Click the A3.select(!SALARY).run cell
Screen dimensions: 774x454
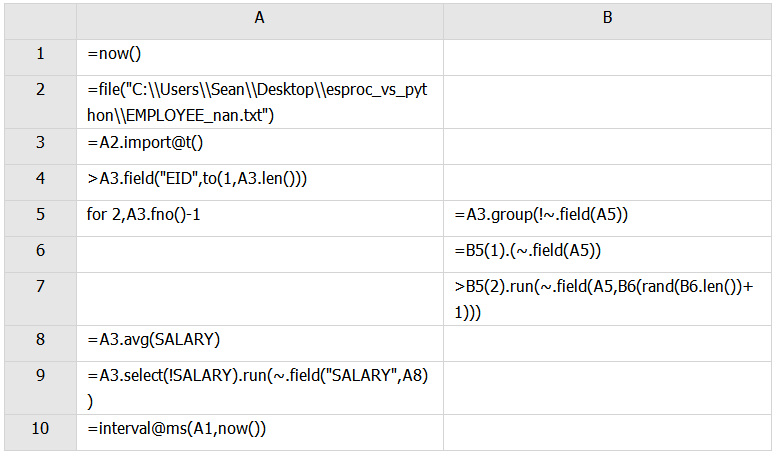(x=260, y=388)
